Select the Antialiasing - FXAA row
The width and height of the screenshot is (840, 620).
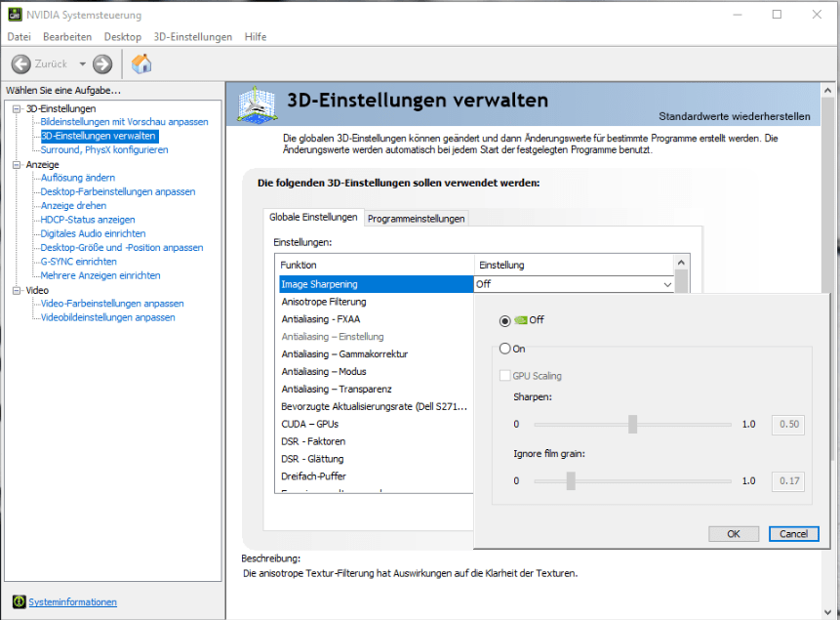pyautogui.click(x=376, y=319)
